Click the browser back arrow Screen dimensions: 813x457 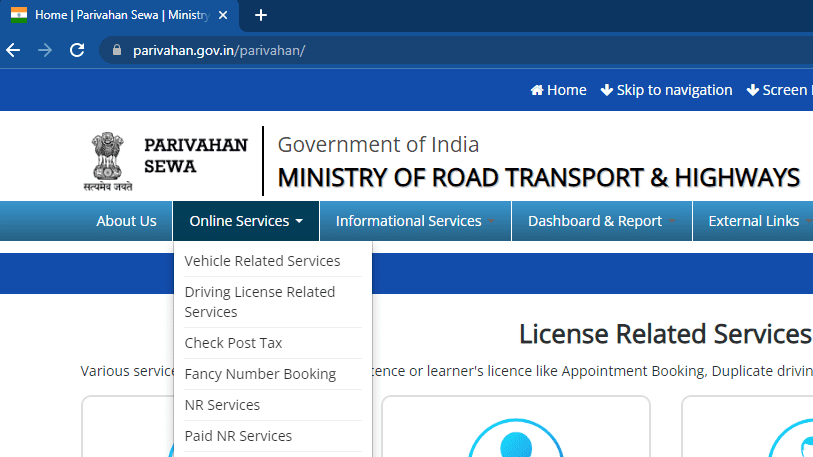tap(13, 50)
